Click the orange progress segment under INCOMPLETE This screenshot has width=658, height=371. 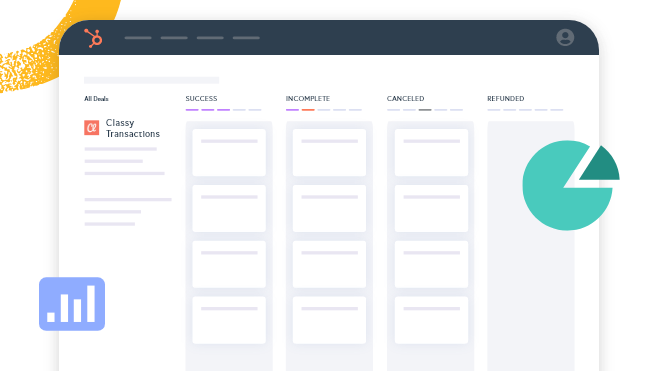[308, 110]
